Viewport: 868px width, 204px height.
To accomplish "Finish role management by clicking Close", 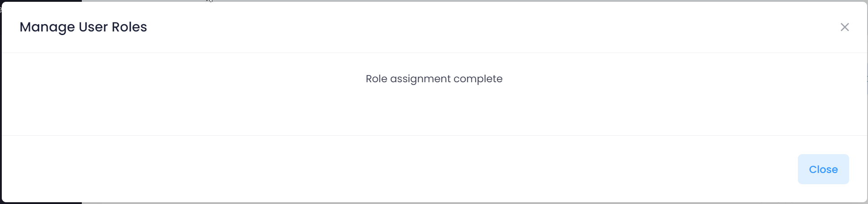I will tap(823, 169).
